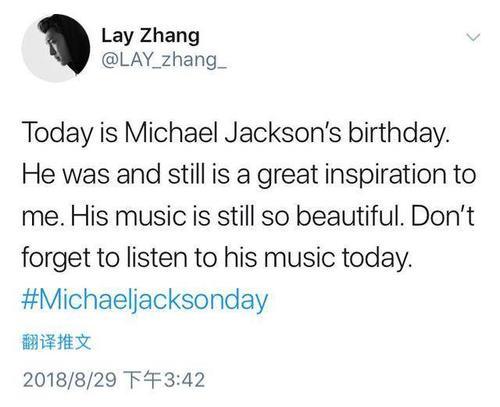Open the @LAY_zhang_ handle
This screenshot has width=500, height=407.
point(164,60)
